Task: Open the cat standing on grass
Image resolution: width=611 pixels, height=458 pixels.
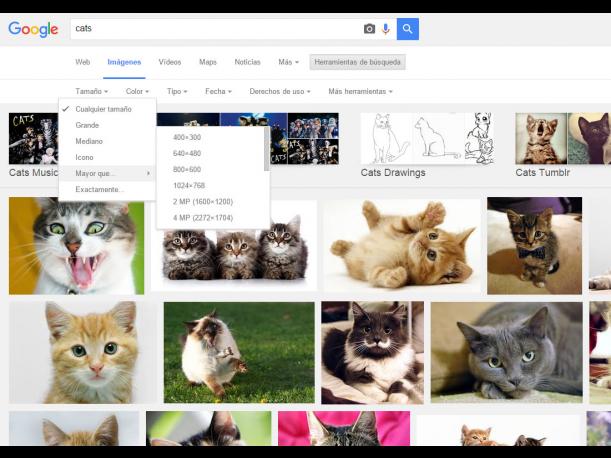Action: [239, 352]
